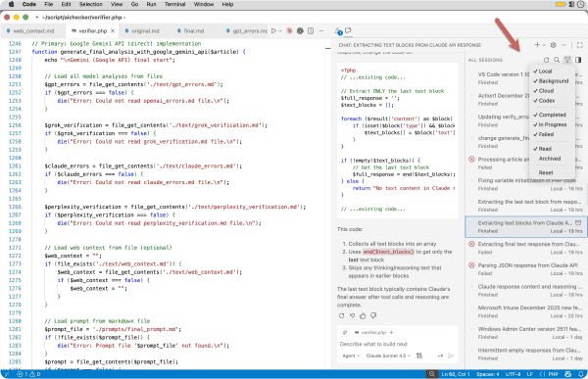Open chat panel ellipsis menu

pos(563,45)
